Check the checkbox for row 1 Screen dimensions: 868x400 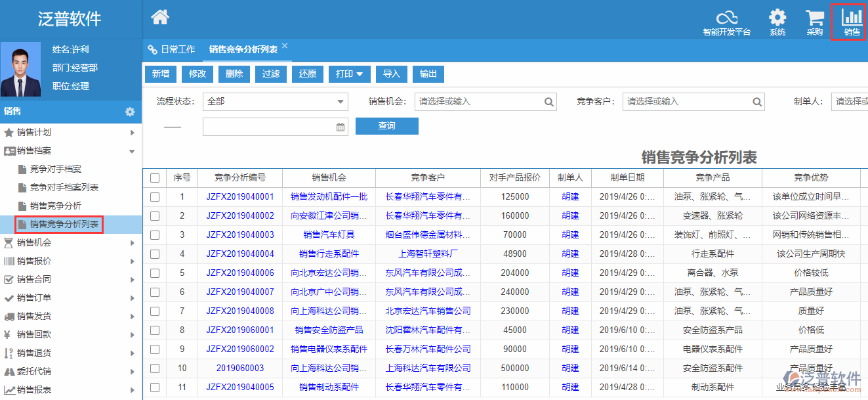155,196
